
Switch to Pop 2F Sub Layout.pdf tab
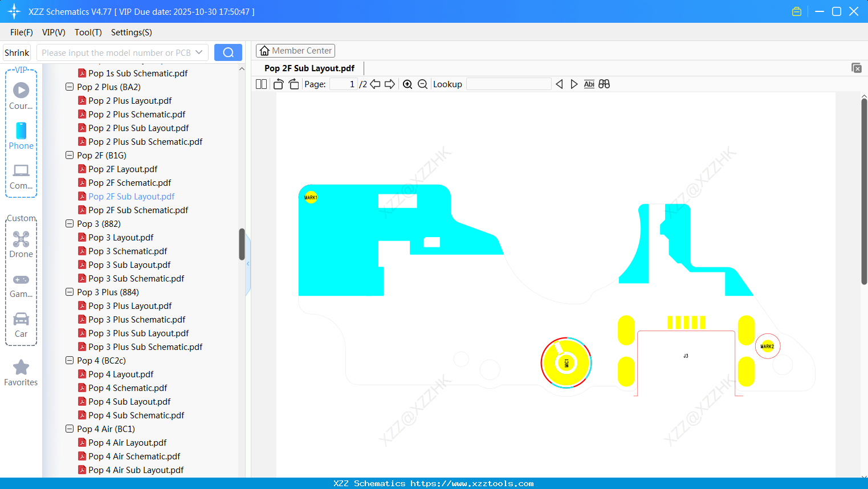[308, 68]
